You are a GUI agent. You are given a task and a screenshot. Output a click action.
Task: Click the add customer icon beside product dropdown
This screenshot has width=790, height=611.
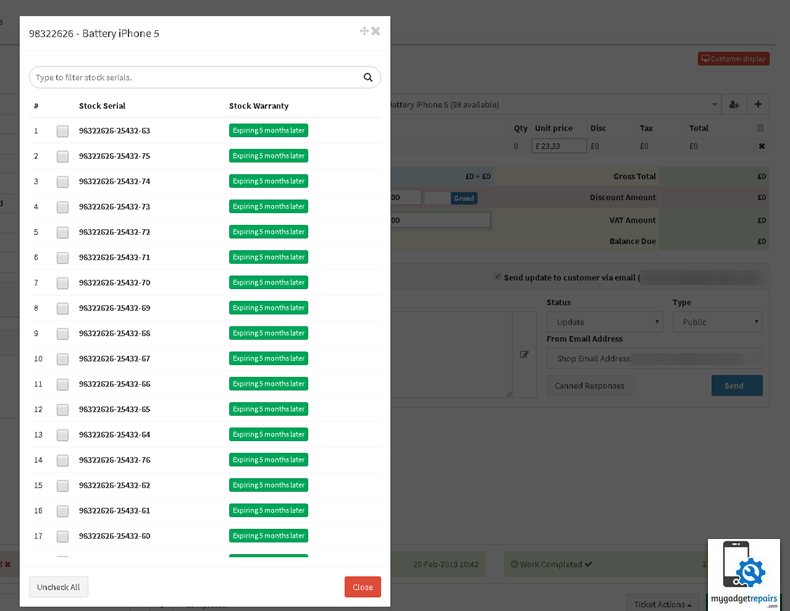click(x=734, y=104)
